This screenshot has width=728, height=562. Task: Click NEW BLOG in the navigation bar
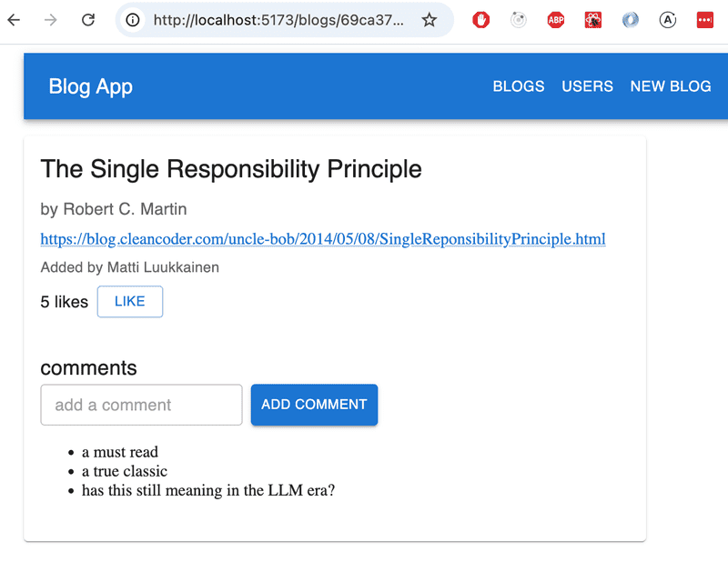click(x=671, y=86)
